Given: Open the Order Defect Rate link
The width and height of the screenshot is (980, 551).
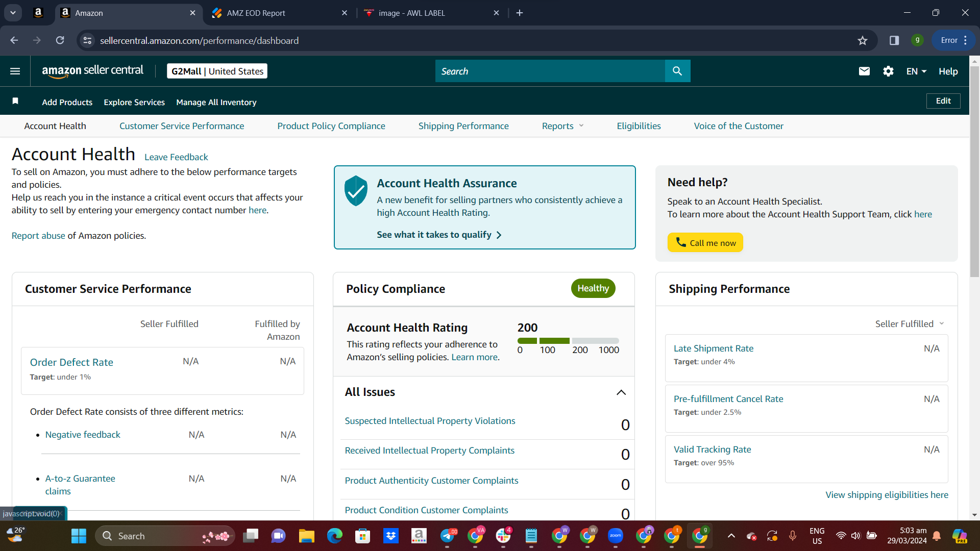Looking at the screenshot, I should pyautogui.click(x=71, y=362).
